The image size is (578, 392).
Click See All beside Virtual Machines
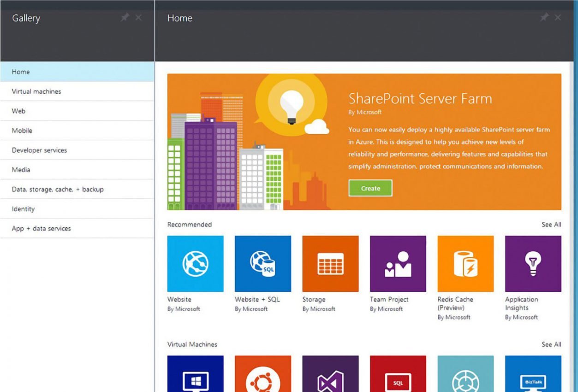[551, 344]
